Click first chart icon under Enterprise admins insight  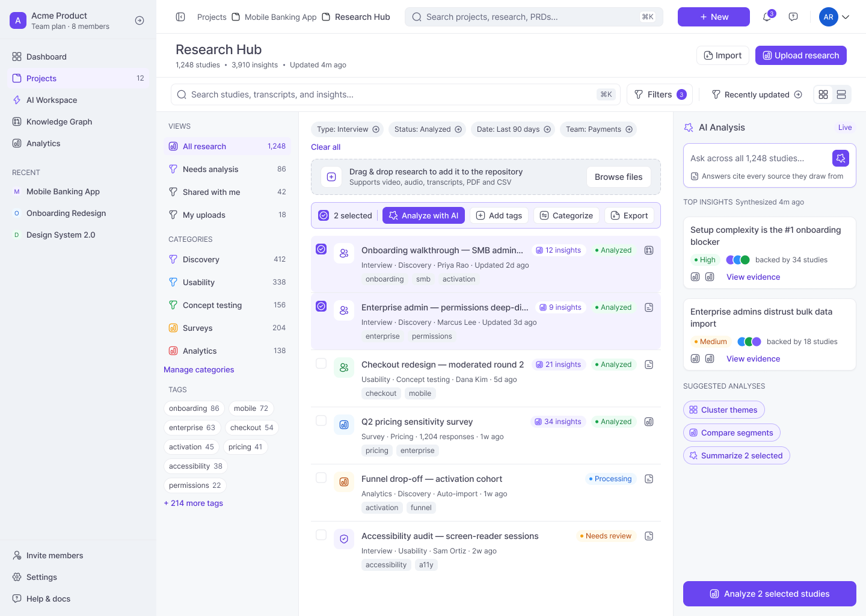[695, 359]
